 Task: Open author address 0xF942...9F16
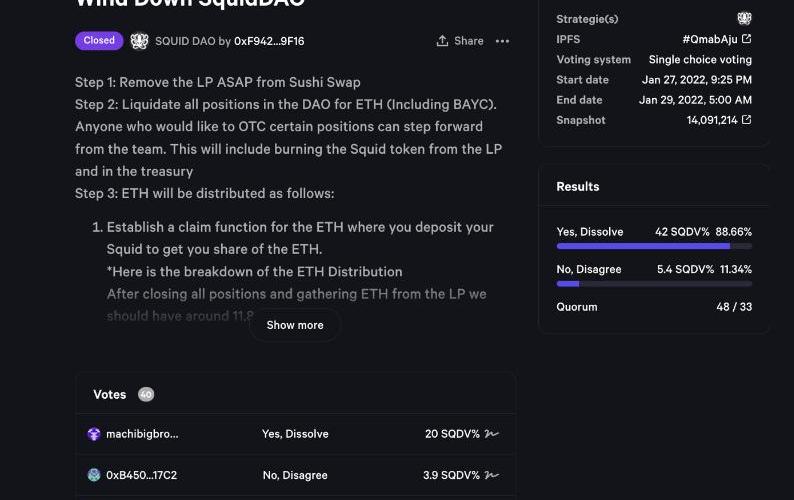[x=269, y=41]
